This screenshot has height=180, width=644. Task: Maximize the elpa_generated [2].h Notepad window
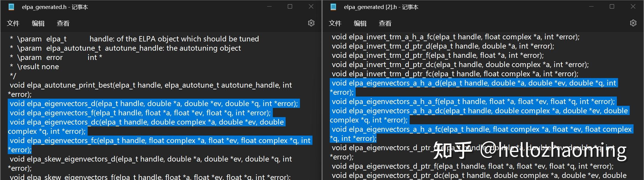click(x=612, y=7)
